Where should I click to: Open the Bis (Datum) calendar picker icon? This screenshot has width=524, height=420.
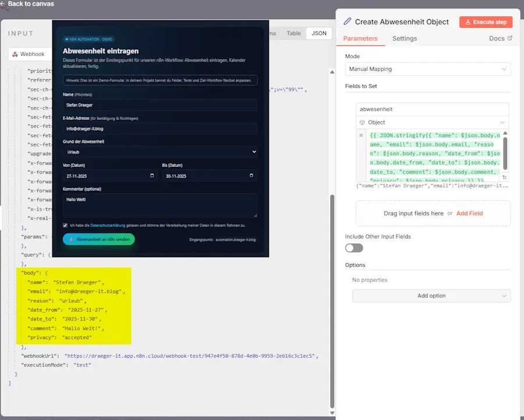[252, 176]
